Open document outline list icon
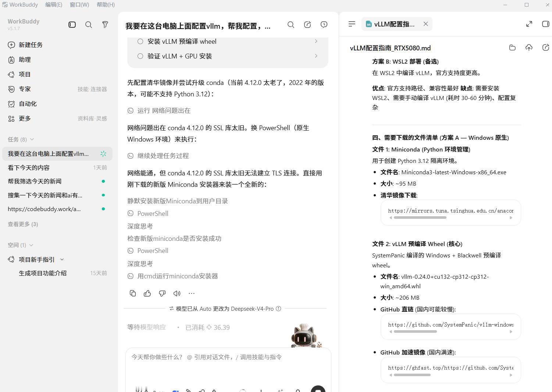 click(352, 24)
